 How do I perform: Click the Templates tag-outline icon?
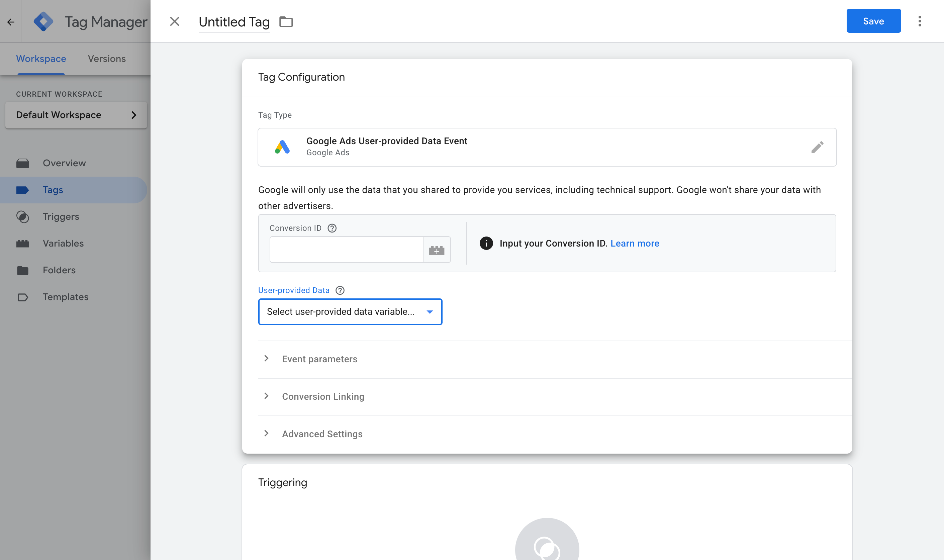click(23, 297)
